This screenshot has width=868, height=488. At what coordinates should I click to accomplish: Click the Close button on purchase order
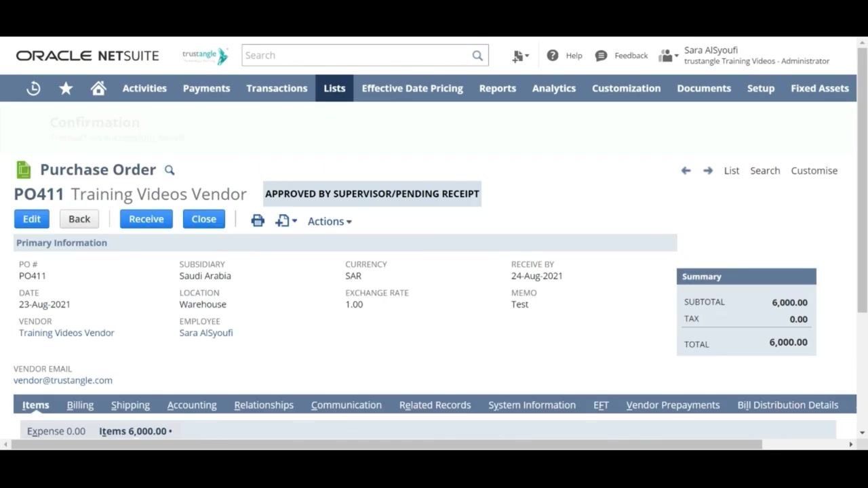click(x=204, y=219)
